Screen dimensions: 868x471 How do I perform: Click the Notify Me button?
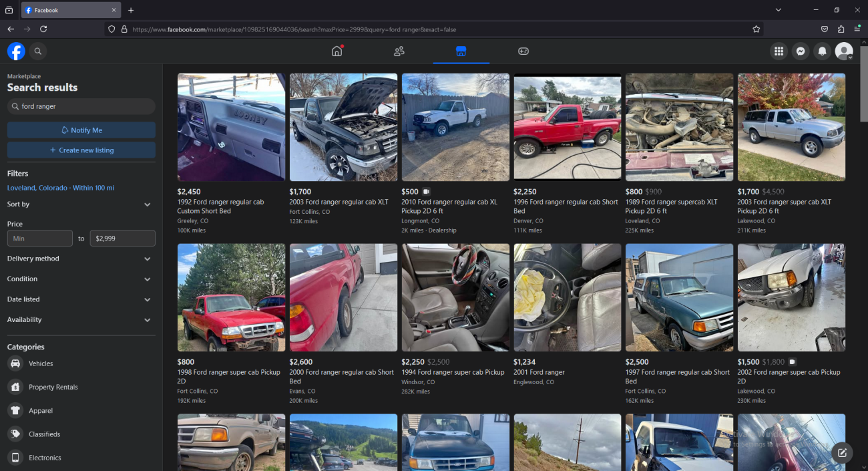81,130
